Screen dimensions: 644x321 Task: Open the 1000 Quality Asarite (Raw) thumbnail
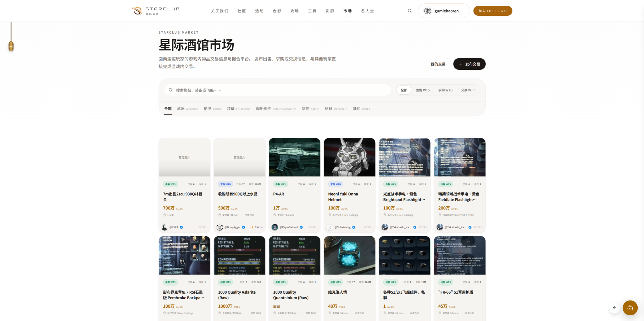tap(240, 255)
